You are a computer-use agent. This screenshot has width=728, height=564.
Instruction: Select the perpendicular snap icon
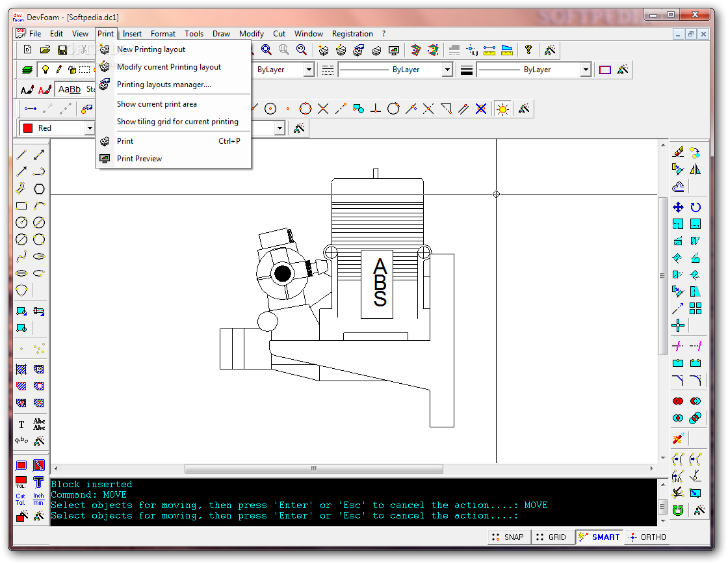(376, 109)
